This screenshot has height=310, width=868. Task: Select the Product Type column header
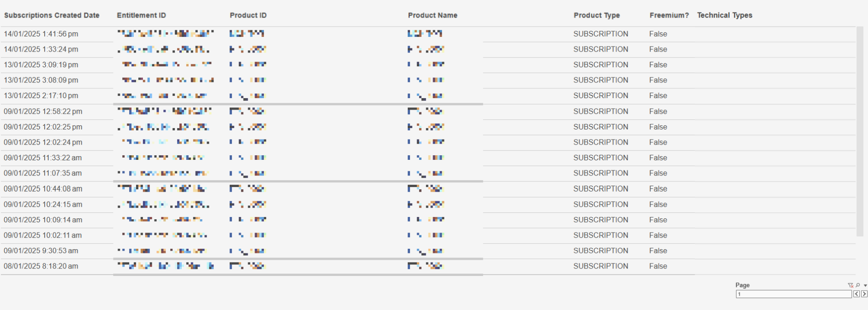tap(596, 15)
